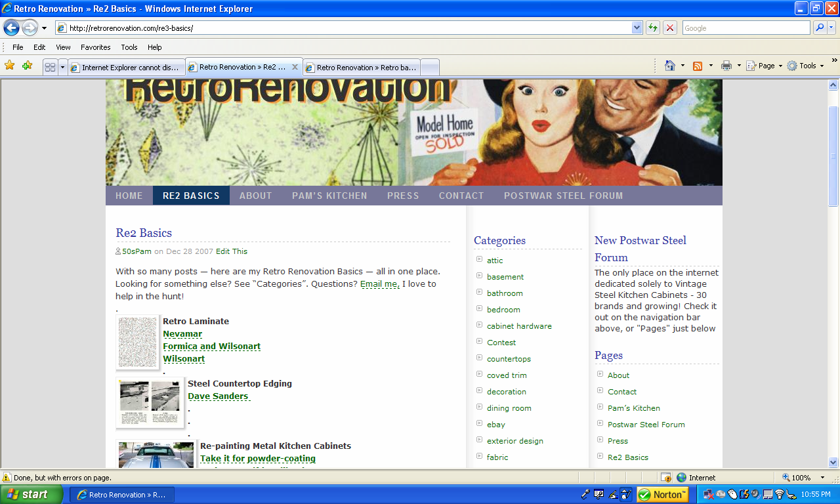Viewport: 840px width, 504px height.
Task: Open Favorites Center star icon
Action: click(9, 66)
